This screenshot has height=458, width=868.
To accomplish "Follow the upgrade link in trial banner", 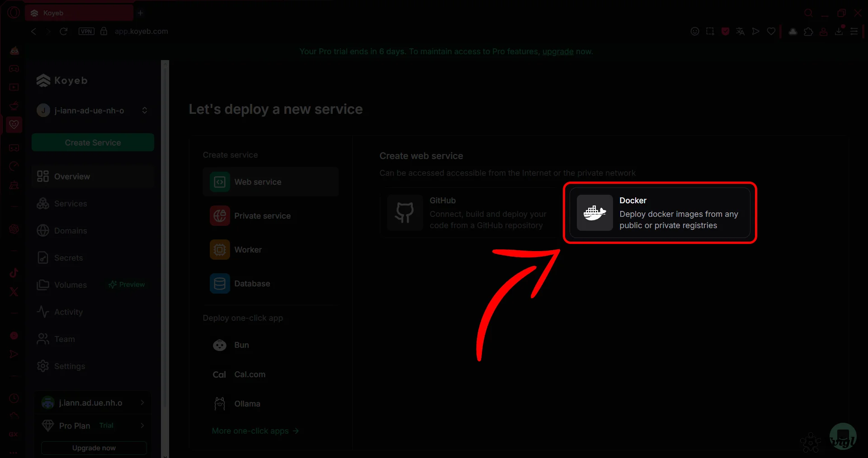I will click(x=558, y=51).
